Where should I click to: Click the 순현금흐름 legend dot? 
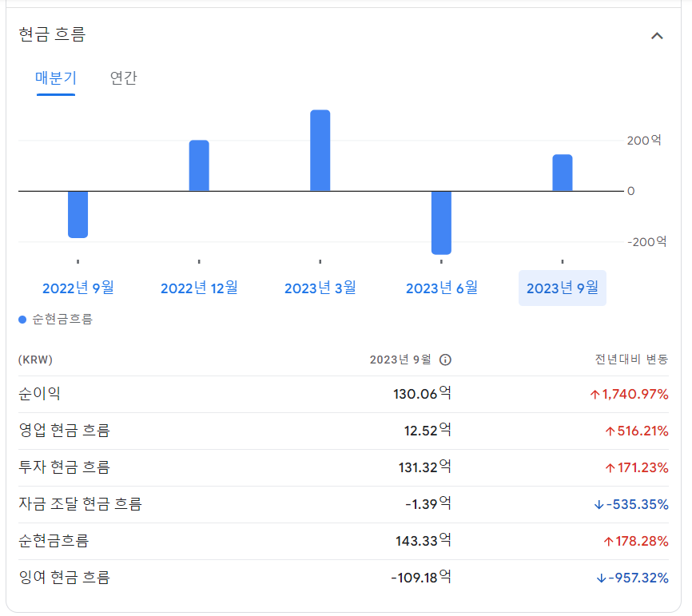tap(22, 320)
